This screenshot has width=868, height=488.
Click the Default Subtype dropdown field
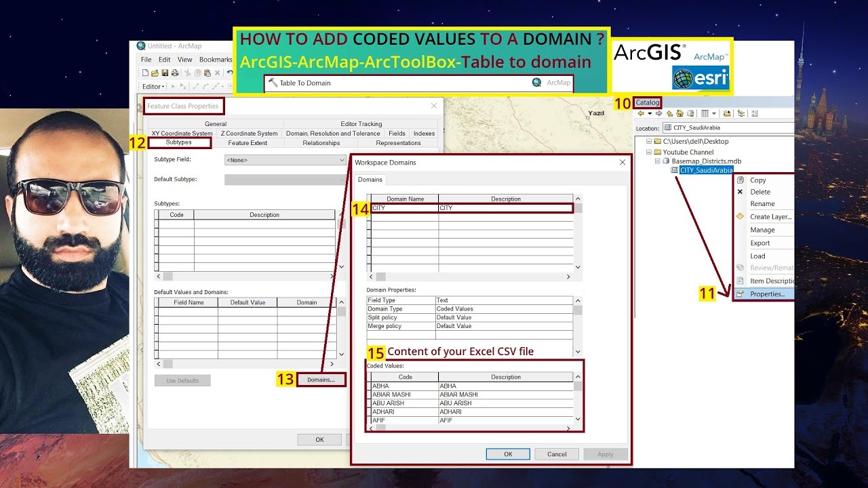(285, 180)
